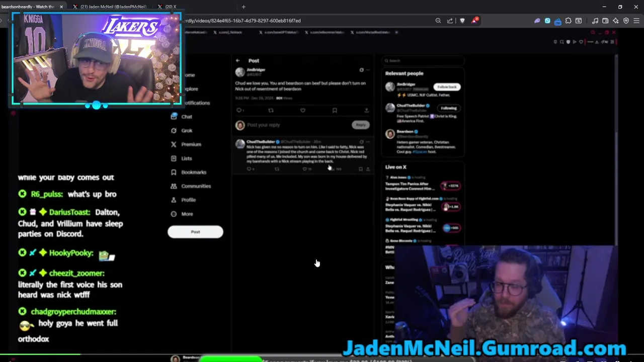The image size is (644, 362).
Task: Click repost icon on JimBridger's post
Action: pos(271,110)
